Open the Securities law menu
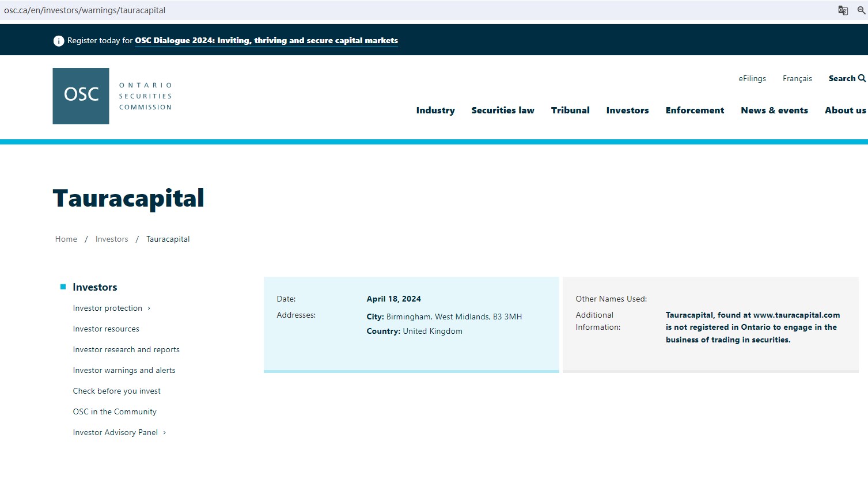 [x=502, y=110]
